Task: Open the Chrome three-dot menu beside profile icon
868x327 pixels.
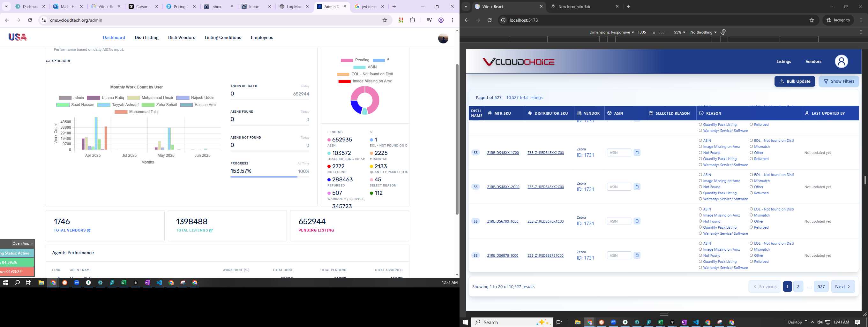Action: coord(453,20)
